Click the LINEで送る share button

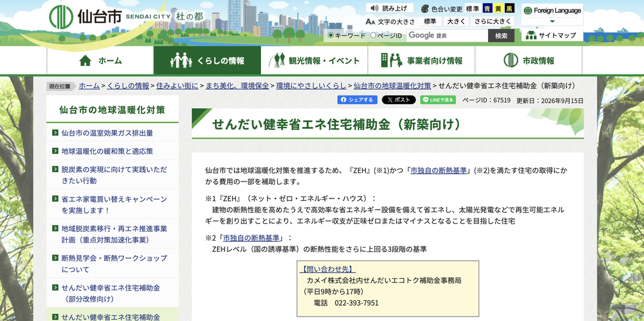click(x=438, y=100)
